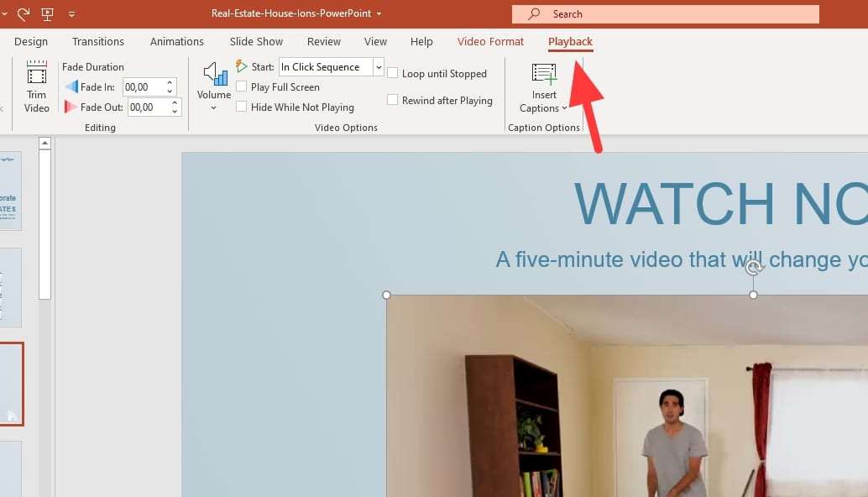Image resolution: width=868 pixels, height=497 pixels.
Task: Increase the Fade In duration
Action: 170,82
